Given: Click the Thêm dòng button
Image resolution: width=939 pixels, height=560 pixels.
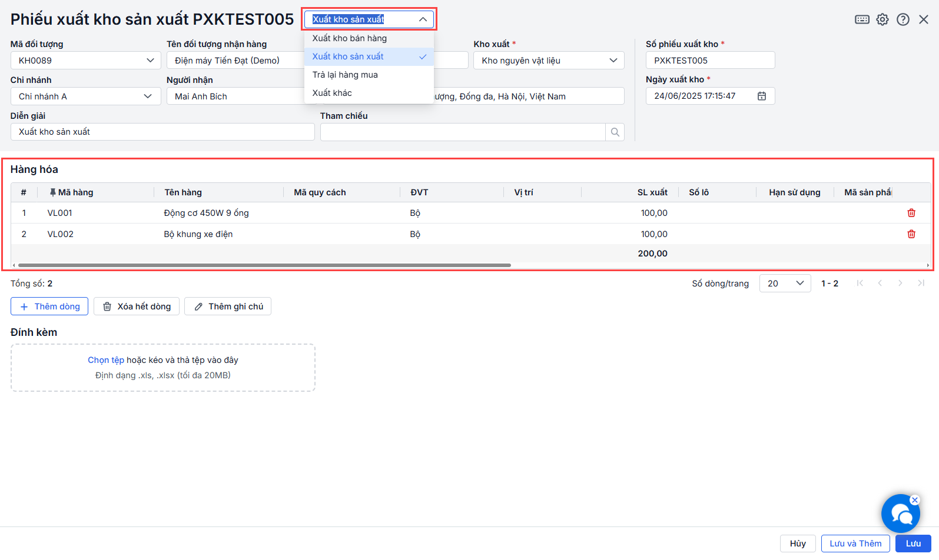Looking at the screenshot, I should pos(49,306).
